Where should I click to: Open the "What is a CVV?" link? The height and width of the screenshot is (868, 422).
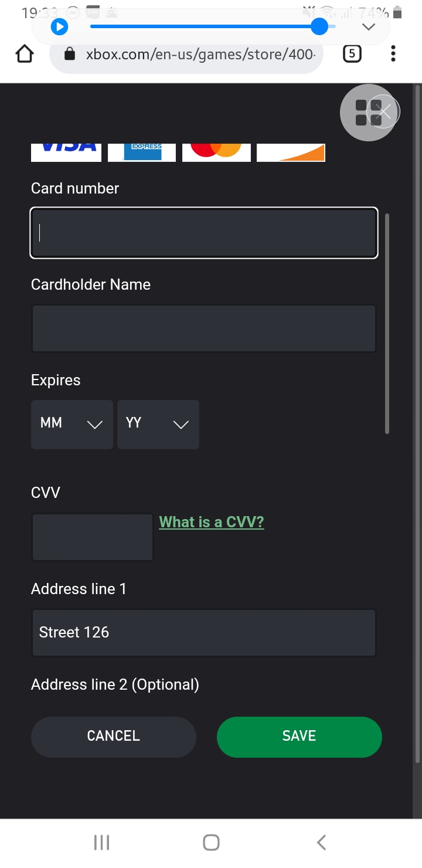212,522
